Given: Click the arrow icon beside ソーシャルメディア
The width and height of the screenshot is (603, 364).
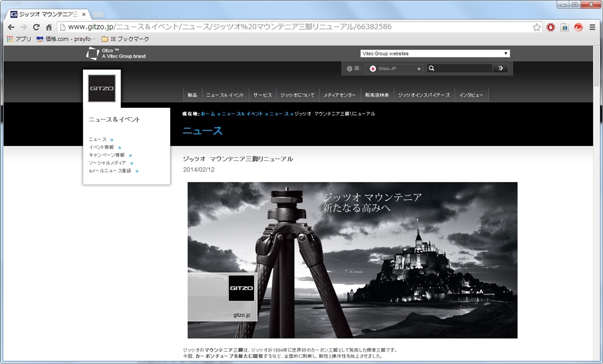Looking at the screenshot, I should 131,163.
